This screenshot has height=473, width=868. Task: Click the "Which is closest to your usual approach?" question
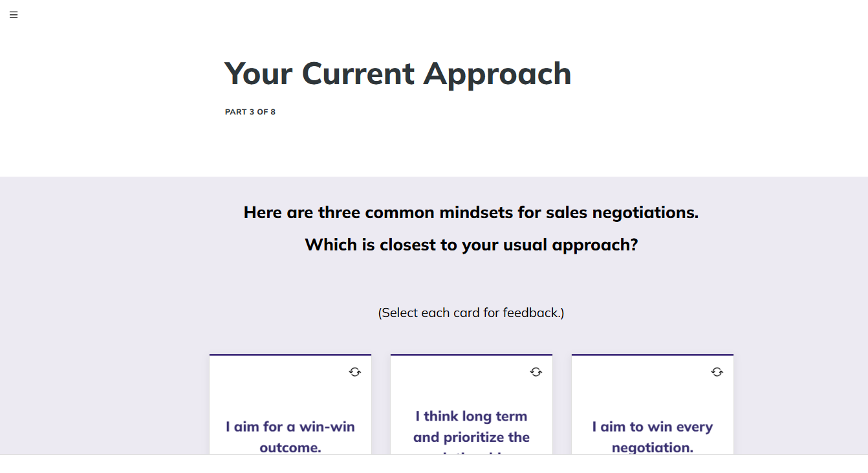(x=472, y=245)
